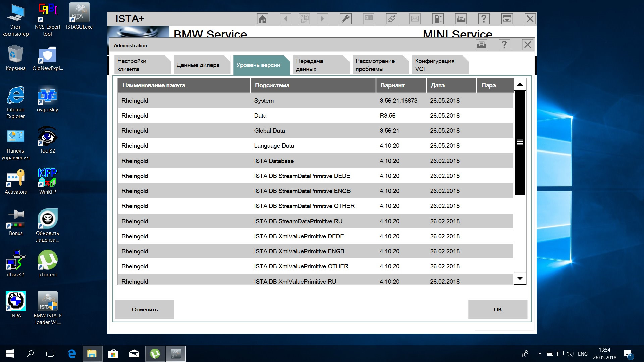Open help in the Administration dialog
The image size is (644, 362).
click(504, 45)
